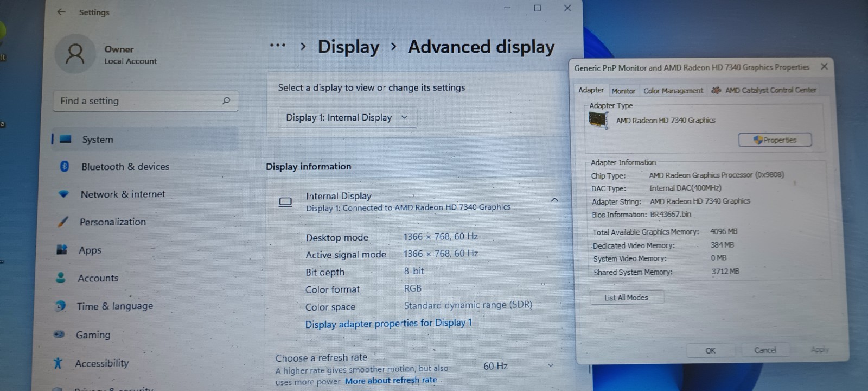Click the Apps icon in sidebar
868x391 pixels.
[62, 250]
